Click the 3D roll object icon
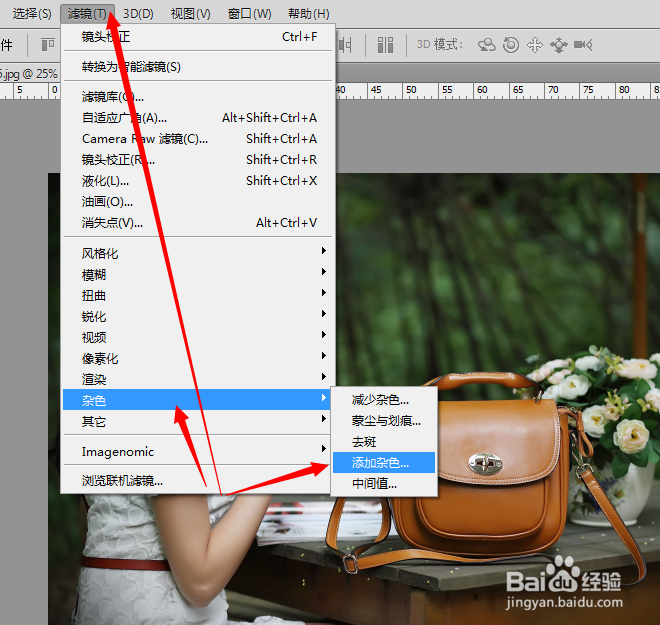Viewport: 660px width, 625px height. coord(511,45)
